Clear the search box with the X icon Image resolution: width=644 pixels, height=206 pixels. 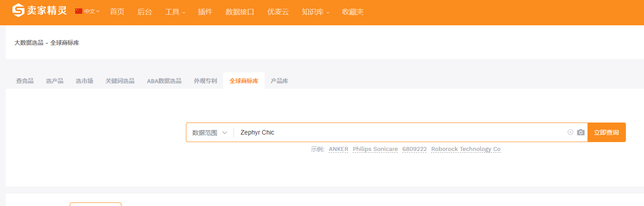[570, 132]
